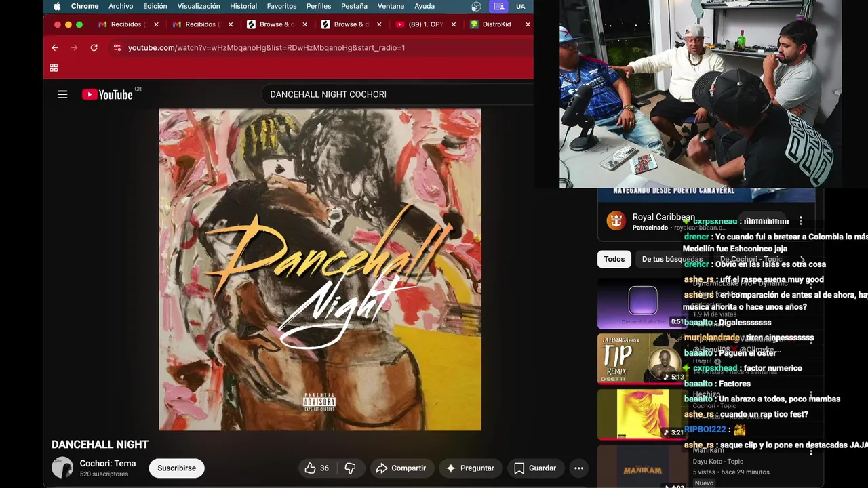The height and width of the screenshot is (488, 868).
Task: Click the Chrome address bar URL
Action: [267, 47]
